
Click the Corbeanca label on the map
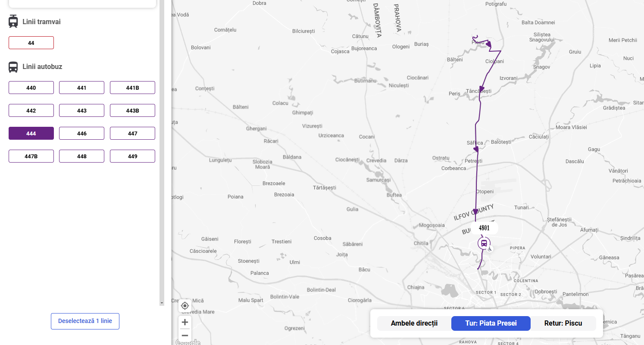(x=454, y=168)
